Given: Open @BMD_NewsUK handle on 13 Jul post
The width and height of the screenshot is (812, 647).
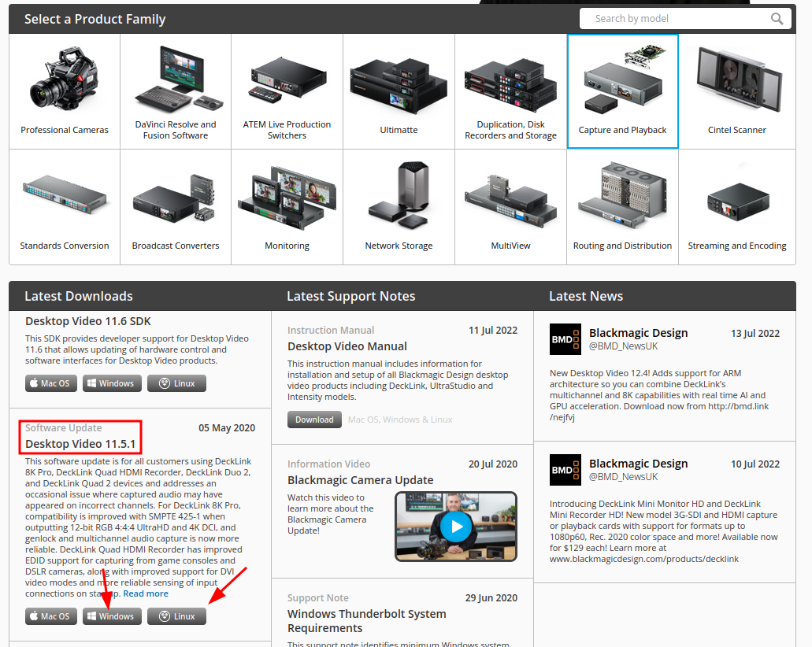Looking at the screenshot, I should (x=624, y=346).
